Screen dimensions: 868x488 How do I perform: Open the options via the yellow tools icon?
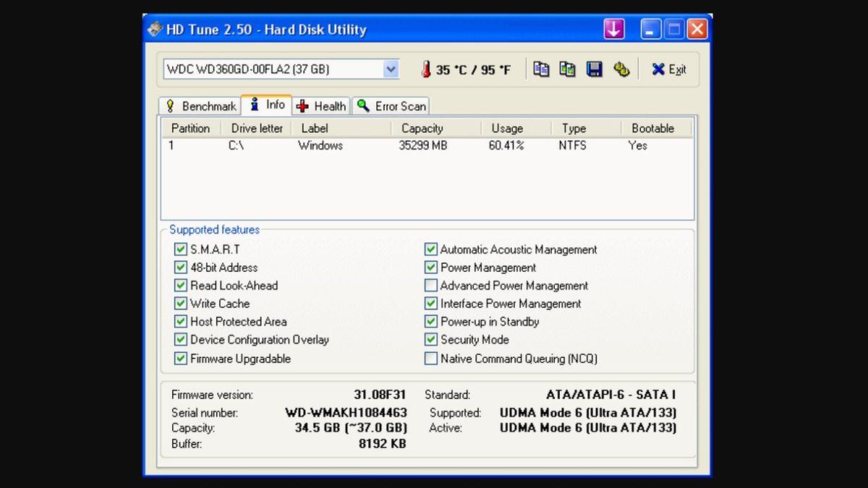pos(621,69)
